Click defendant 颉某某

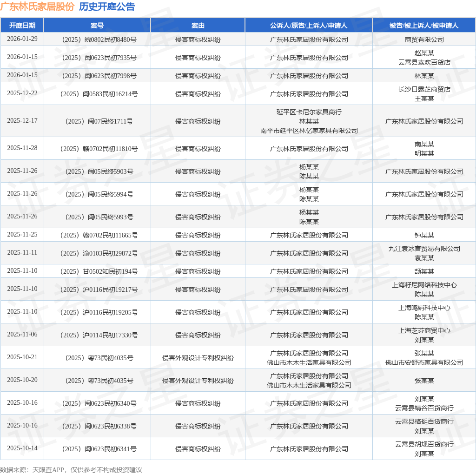point(424,271)
